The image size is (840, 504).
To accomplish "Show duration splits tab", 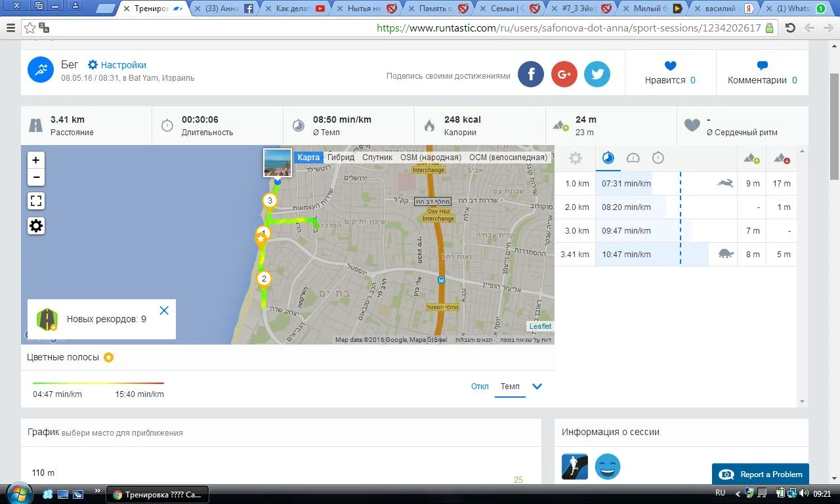I will click(658, 158).
